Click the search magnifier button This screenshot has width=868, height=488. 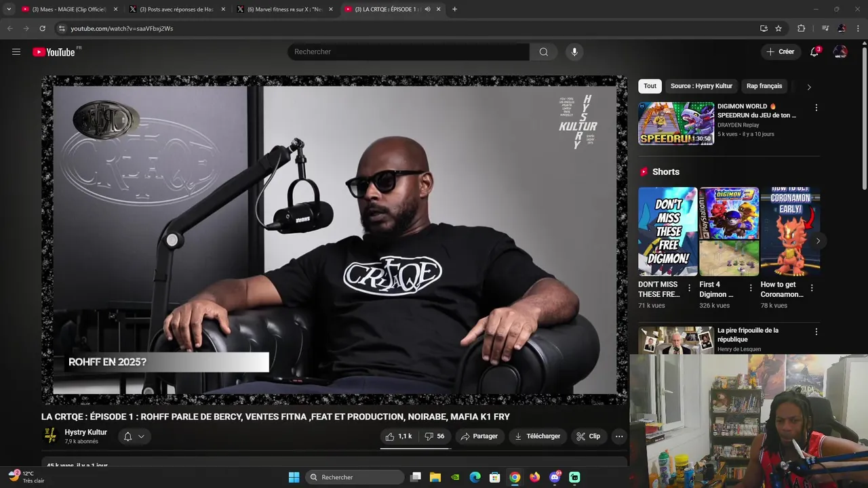pyautogui.click(x=543, y=52)
